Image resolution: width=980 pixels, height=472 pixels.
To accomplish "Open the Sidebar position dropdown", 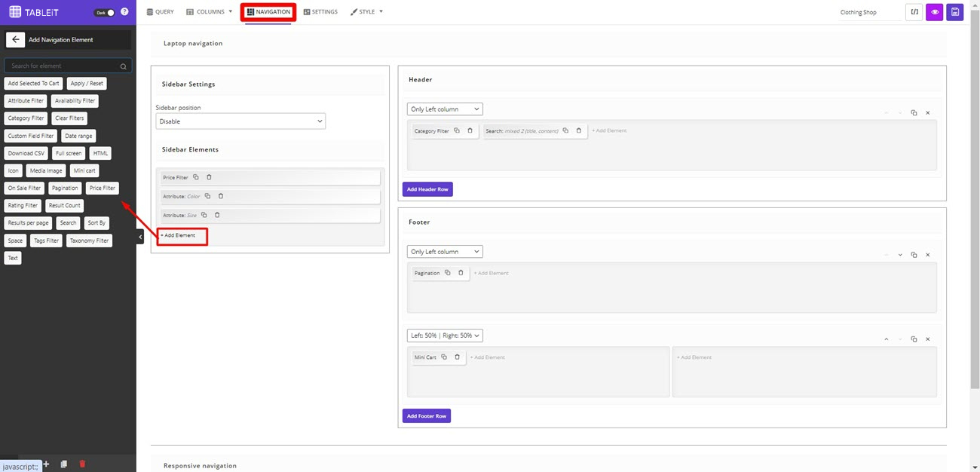I will (240, 121).
